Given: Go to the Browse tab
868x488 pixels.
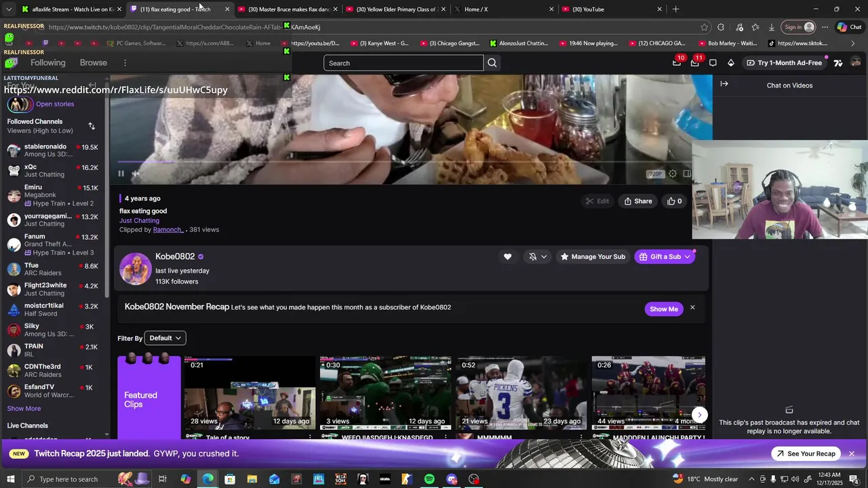Looking at the screenshot, I should (94, 62).
